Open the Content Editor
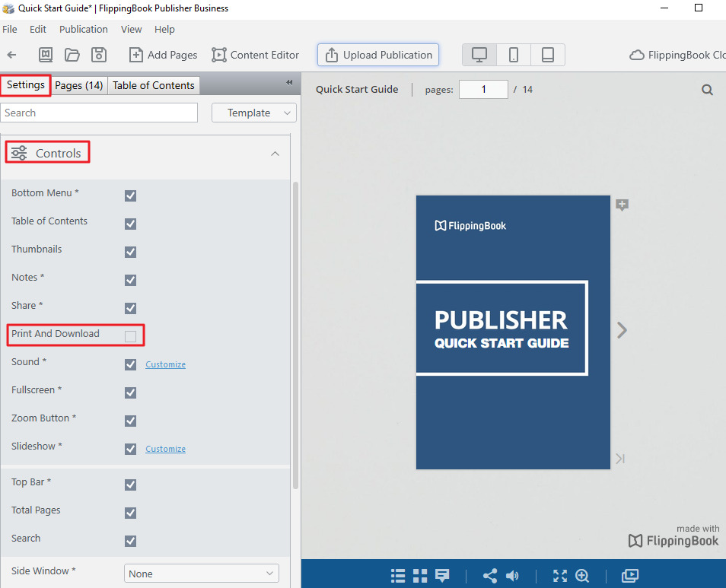 [256, 55]
